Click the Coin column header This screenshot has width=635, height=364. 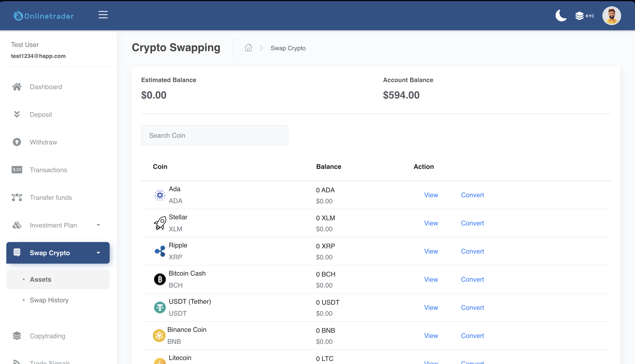point(160,167)
